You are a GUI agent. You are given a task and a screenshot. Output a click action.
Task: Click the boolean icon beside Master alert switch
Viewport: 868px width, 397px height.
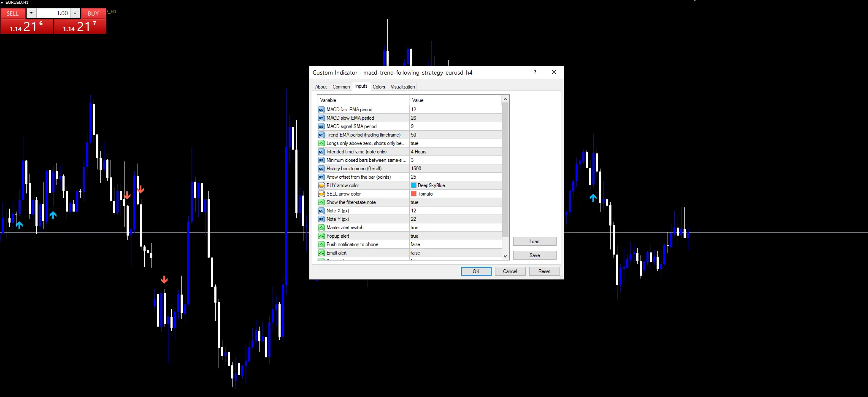tap(322, 228)
